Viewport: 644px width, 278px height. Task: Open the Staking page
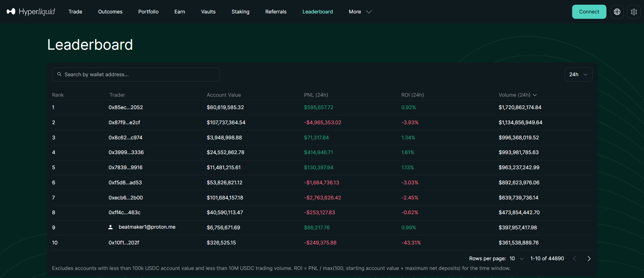point(240,12)
